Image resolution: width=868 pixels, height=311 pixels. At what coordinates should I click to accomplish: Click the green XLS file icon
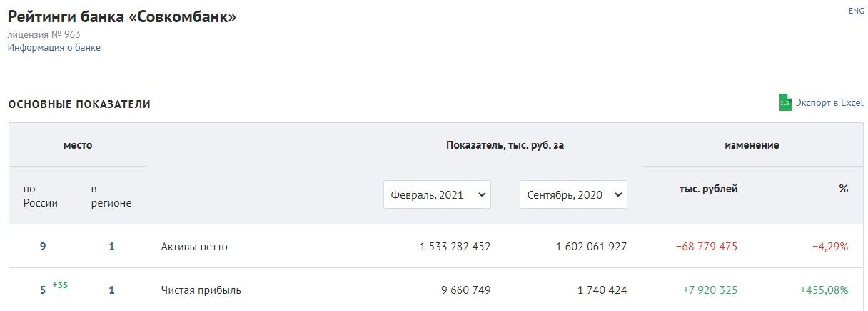click(785, 102)
